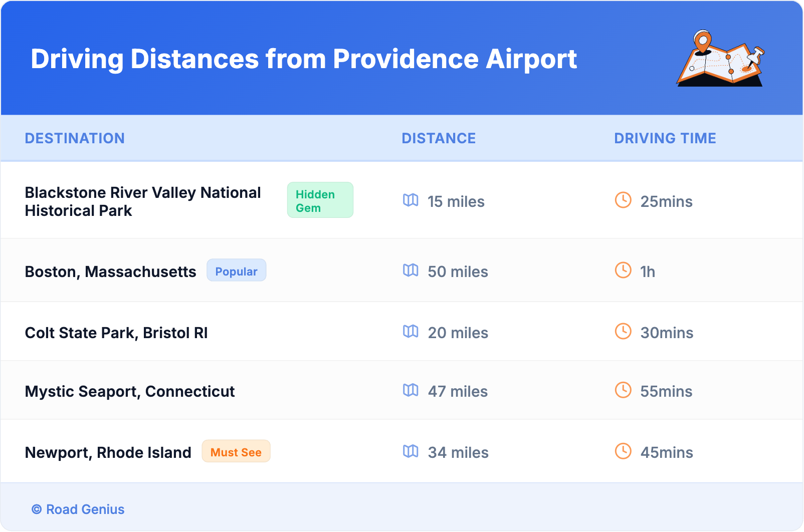Click the map illustration with pins in header
Viewport: 804px width, 532px height.
721,59
